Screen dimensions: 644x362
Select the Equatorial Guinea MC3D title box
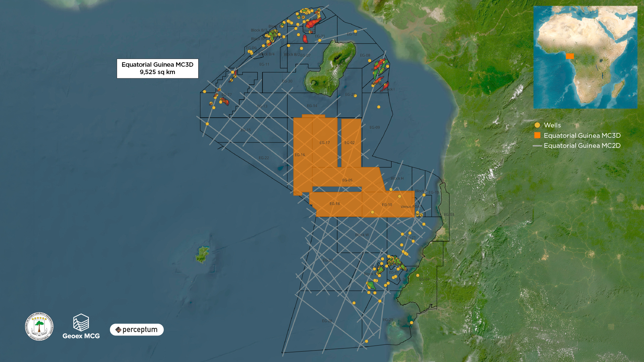pos(157,68)
